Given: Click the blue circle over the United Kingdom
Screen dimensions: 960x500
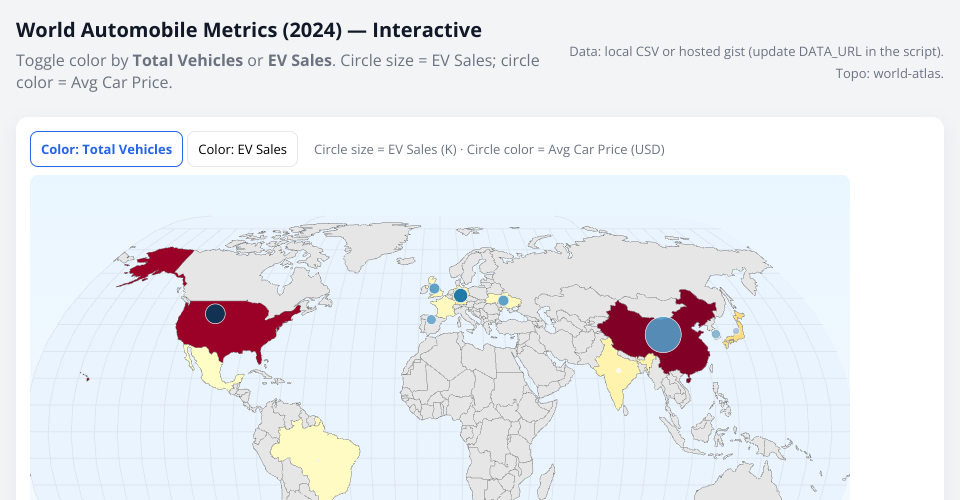Looking at the screenshot, I should coord(434,288).
